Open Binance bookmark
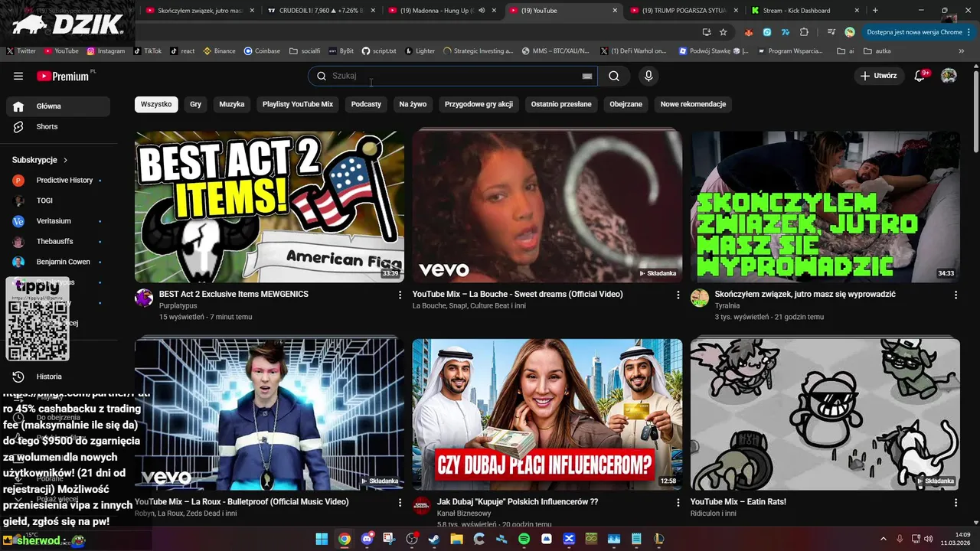 coord(219,51)
